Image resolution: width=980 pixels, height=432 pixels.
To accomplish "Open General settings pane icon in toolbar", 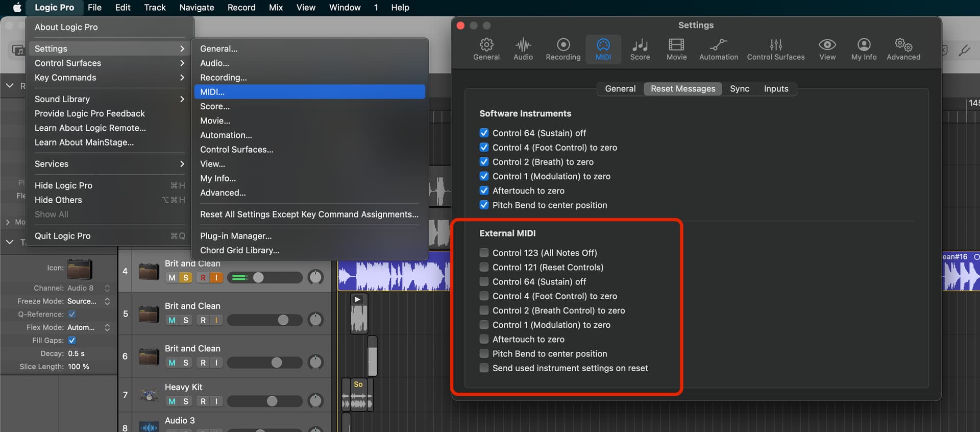I will (x=486, y=49).
